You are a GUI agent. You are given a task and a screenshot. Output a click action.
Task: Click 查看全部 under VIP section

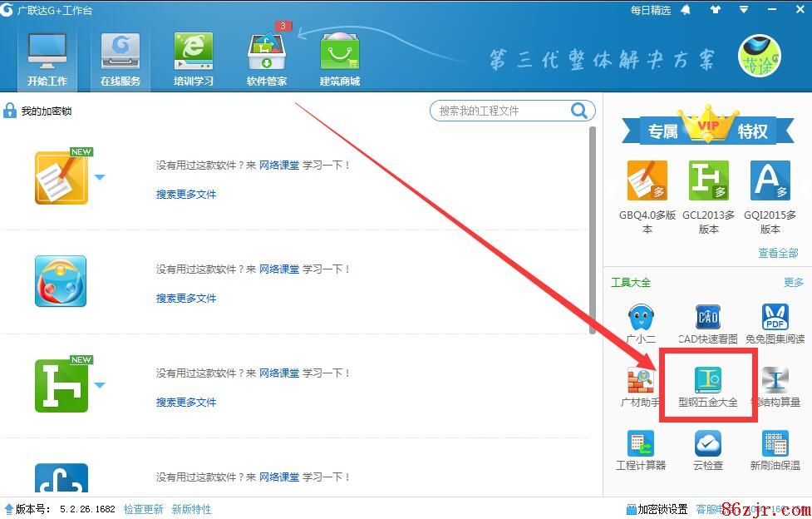pyautogui.click(x=778, y=253)
